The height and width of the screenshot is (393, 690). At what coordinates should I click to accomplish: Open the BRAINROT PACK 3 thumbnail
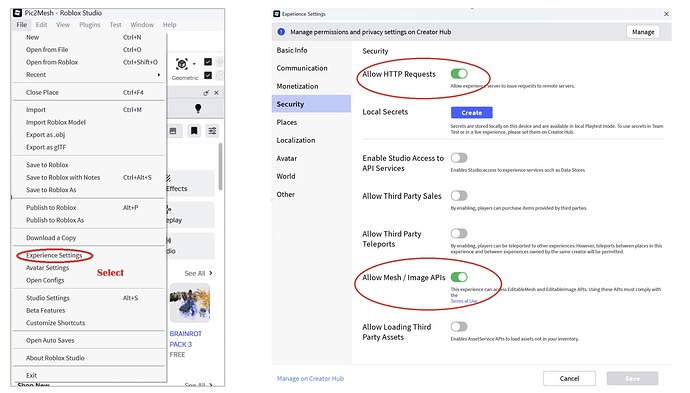pos(190,303)
